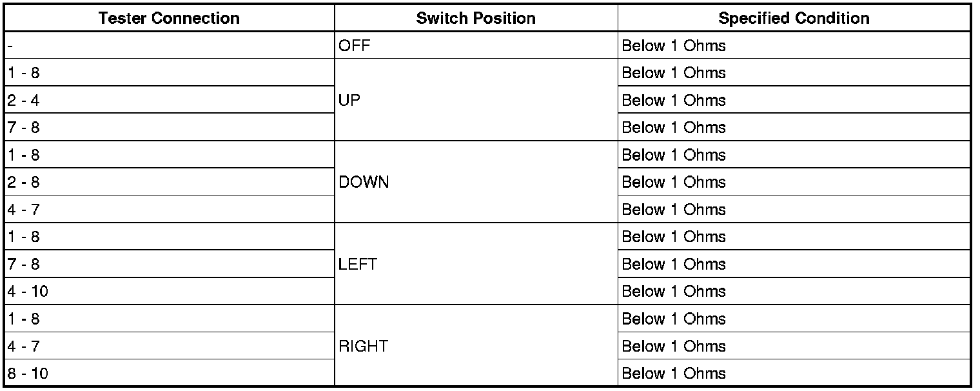The image size is (980, 391).
Task: Select Below 1 Ohms in the 2 - 4 row
Action: click(673, 100)
